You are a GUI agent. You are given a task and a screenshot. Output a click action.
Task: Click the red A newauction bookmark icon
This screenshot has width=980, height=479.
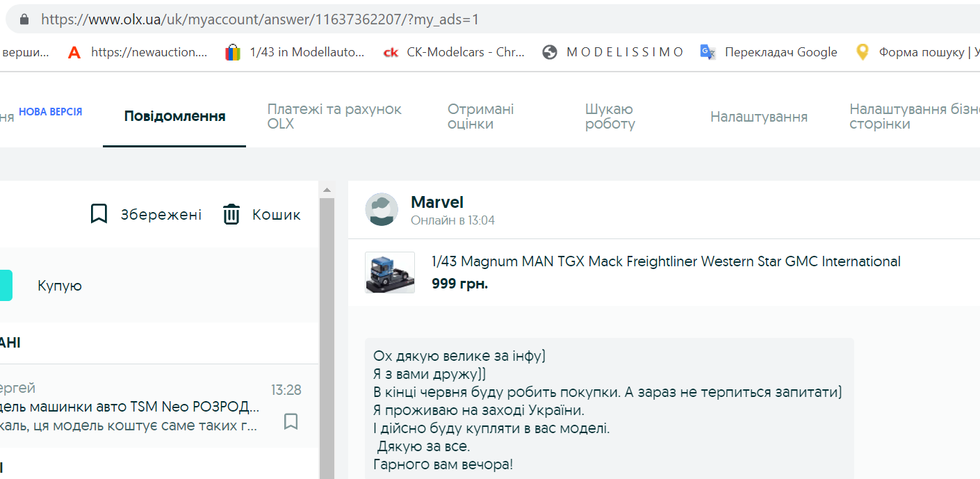pos(74,52)
